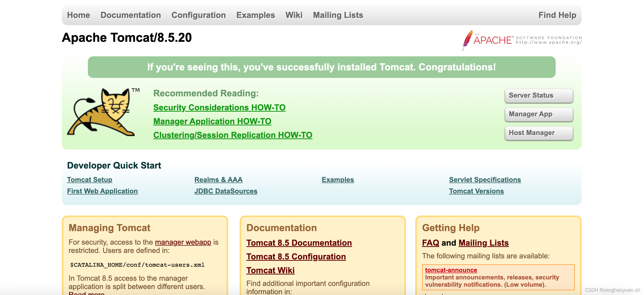Open the Documentation navigation item

(131, 15)
